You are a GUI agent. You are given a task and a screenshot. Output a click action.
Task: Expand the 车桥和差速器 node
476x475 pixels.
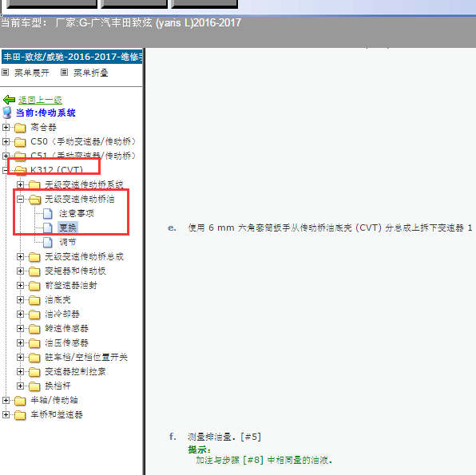(6, 414)
